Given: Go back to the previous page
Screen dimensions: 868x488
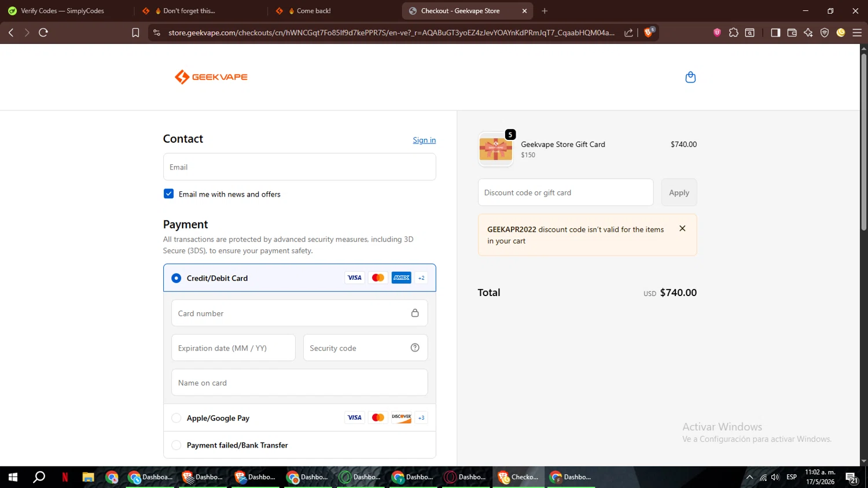Looking at the screenshot, I should [x=11, y=32].
